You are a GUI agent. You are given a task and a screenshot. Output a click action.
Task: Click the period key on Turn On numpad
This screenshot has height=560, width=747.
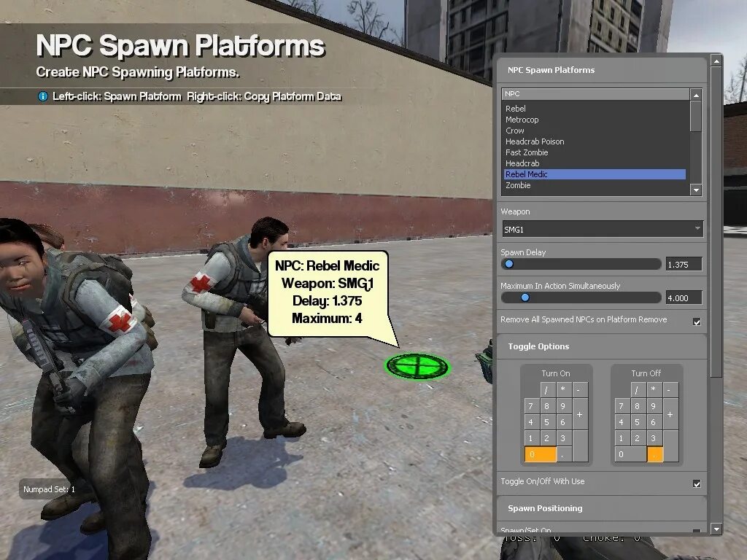[564, 454]
